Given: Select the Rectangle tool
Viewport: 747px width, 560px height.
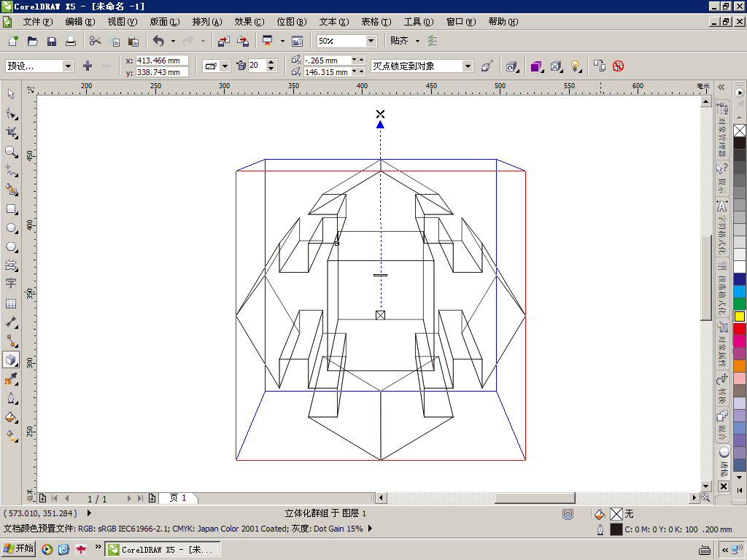Looking at the screenshot, I should click(11, 209).
